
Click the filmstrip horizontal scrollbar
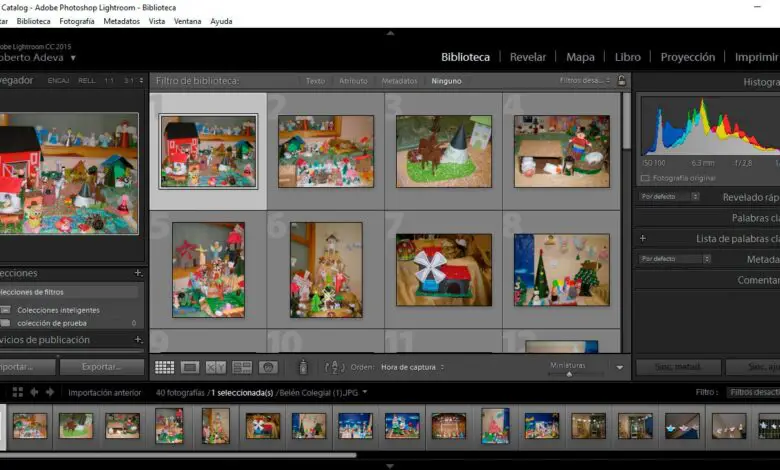coord(178,455)
